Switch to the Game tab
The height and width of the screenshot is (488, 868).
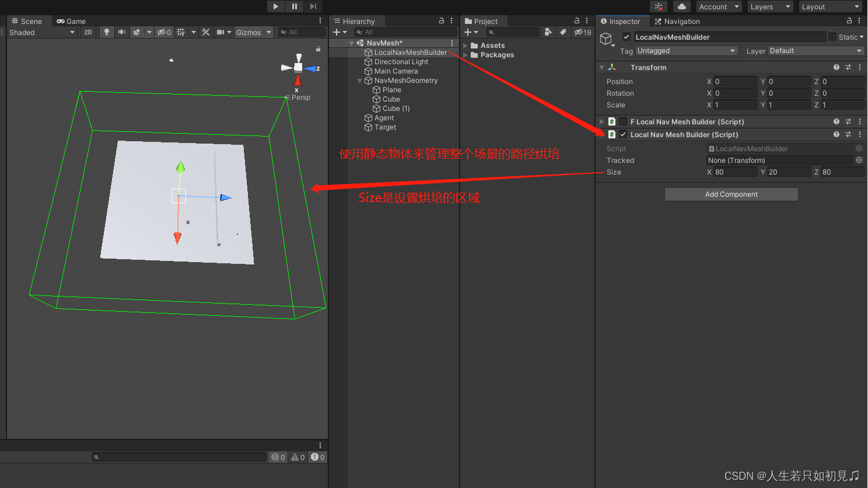click(70, 21)
